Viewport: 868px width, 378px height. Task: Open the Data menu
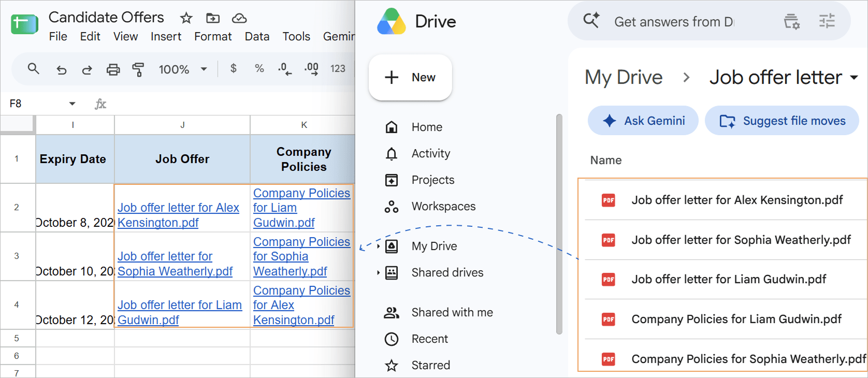point(257,37)
